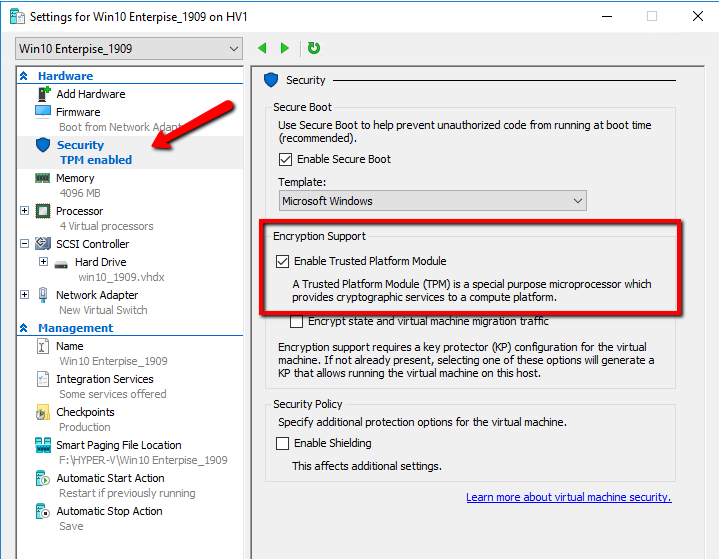Collapse the Hardware section

pos(24,76)
